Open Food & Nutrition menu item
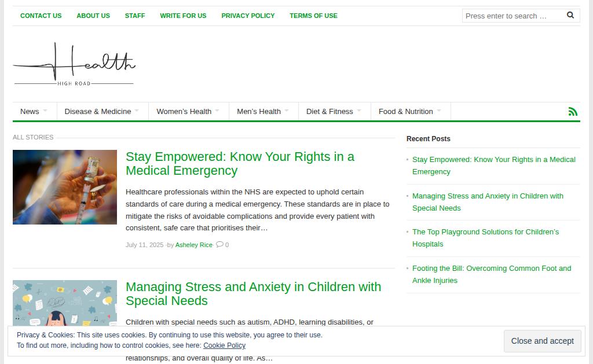Image resolution: width=593 pixels, height=364 pixels. tap(406, 112)
